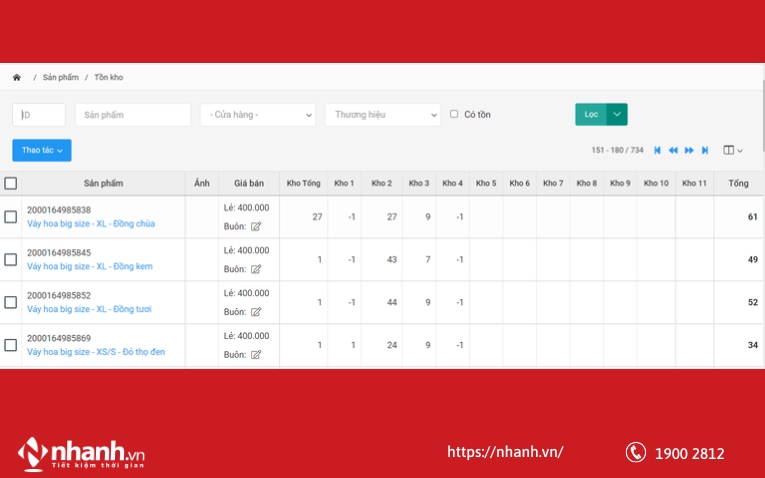Go to previous page with rewind icon
Screen dimensions: 765x478
pos(673,150)
